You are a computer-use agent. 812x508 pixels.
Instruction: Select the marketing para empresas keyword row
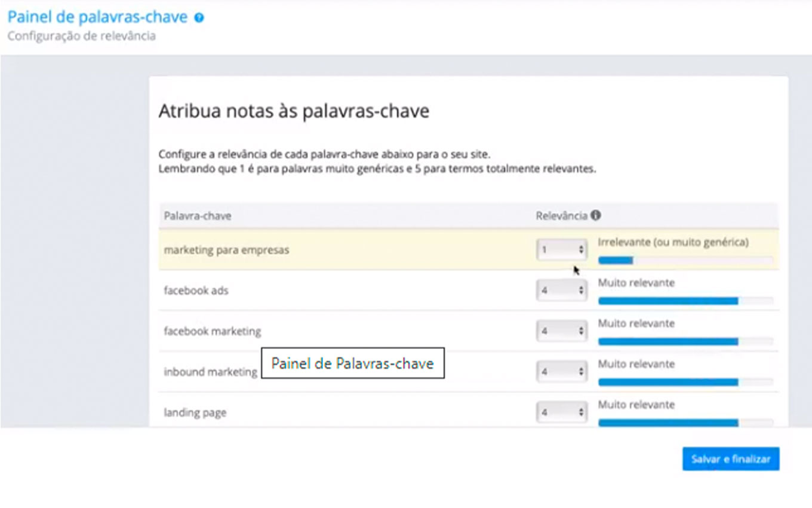tap(469, 250)
